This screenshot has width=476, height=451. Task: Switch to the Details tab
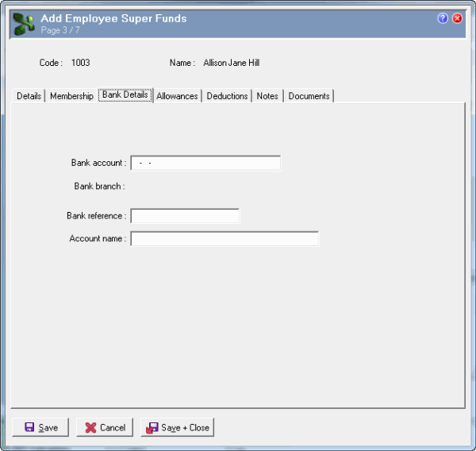click(x=29, y=96)
